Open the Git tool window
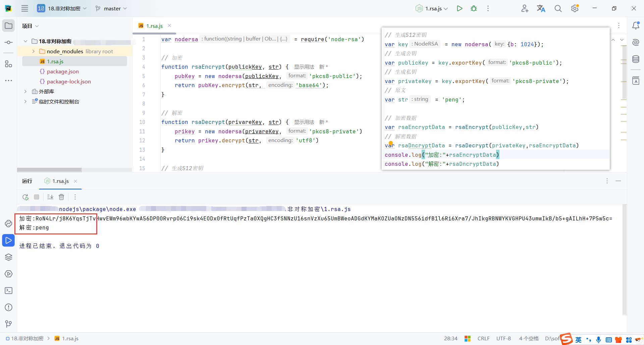This screenshot has width=644, height=345. [x=9, y=324]
